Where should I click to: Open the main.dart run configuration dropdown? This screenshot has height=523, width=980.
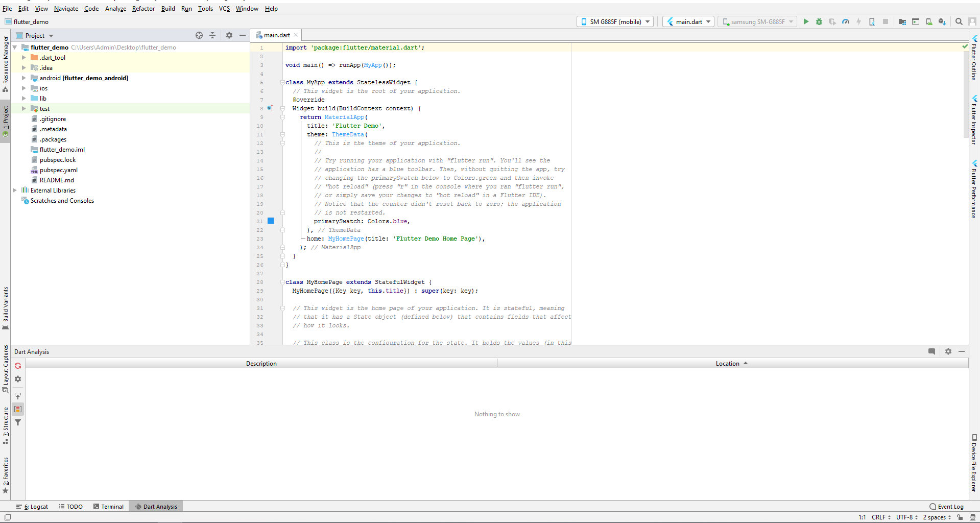tap(688, 21)
